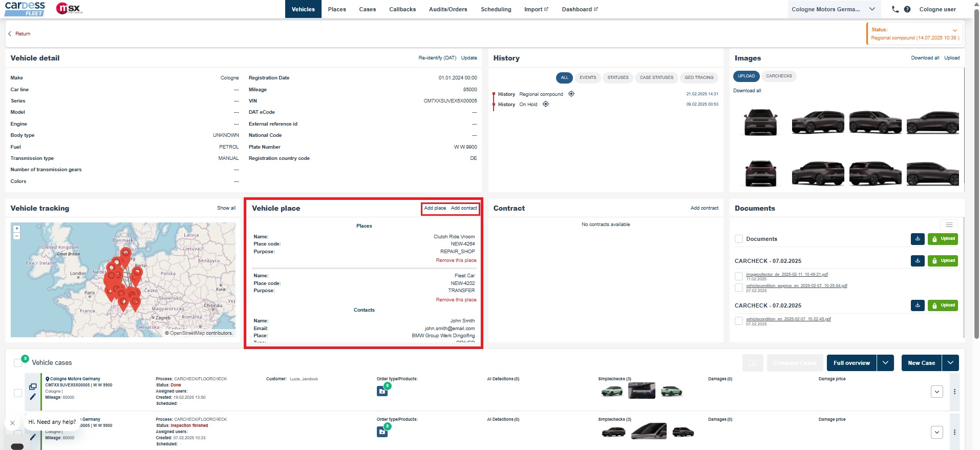The height and width of the screenshot is (450, 980).
Task: Open three-dot menu of first vehicle case
Action: pyautogui.click(x=954, y=392)
